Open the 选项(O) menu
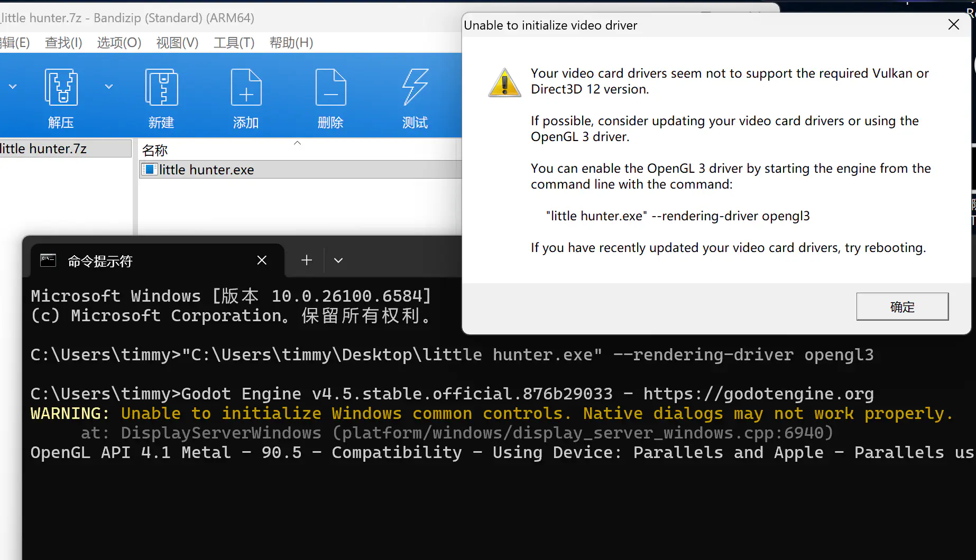 119,43
